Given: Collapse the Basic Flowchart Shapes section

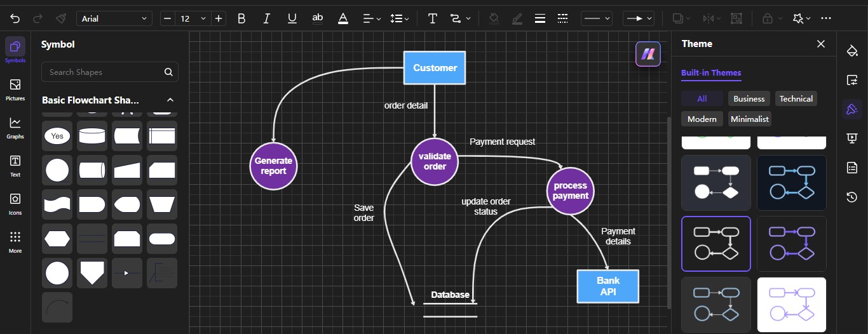Looking at the screenshot, I should coord(170,100).
